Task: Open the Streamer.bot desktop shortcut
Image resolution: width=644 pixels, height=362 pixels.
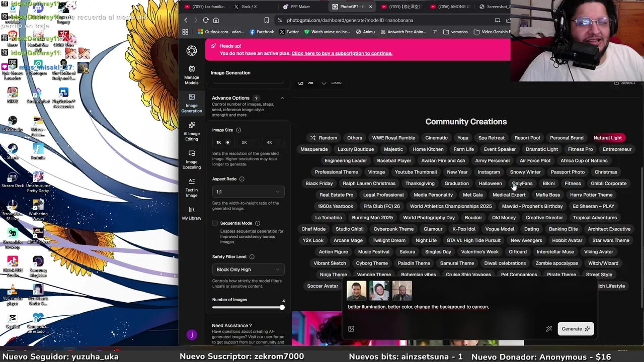Action: tap(38, 96)
